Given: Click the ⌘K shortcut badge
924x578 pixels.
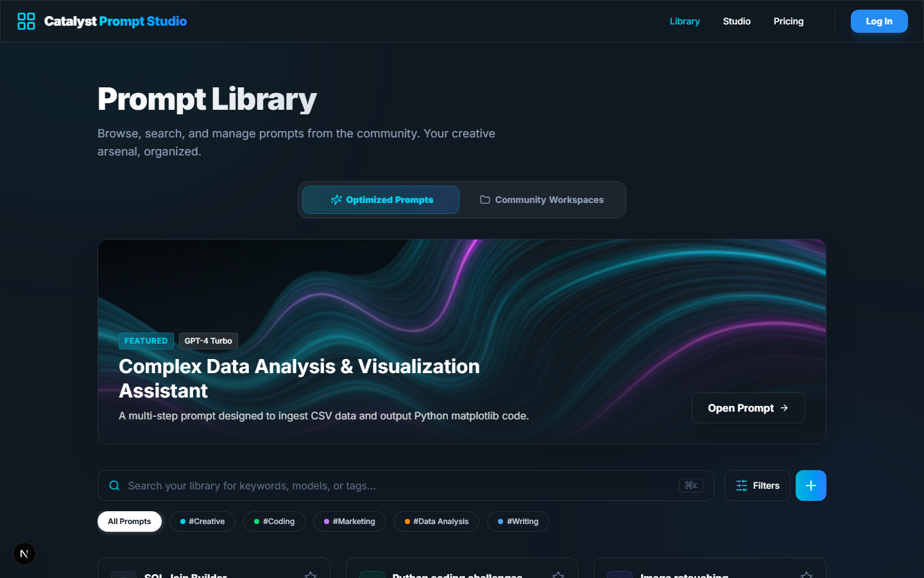Looking at the screenshot, I should [x=691, y=486].
